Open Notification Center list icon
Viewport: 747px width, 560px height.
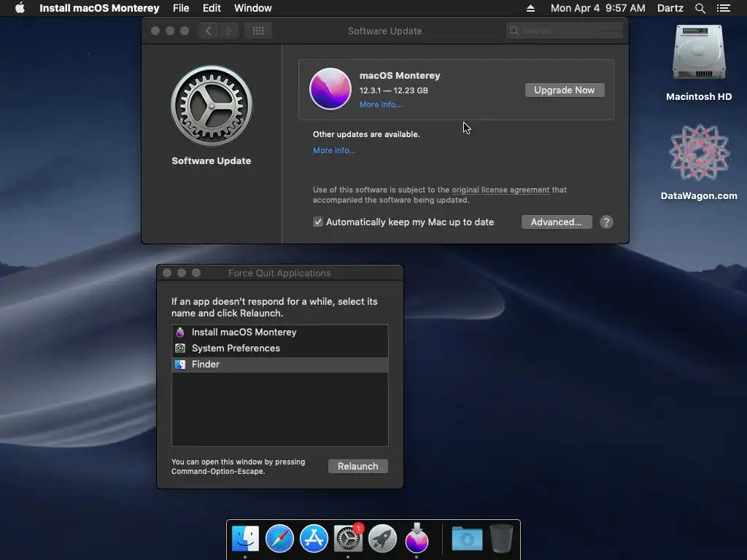click(723, 8)
